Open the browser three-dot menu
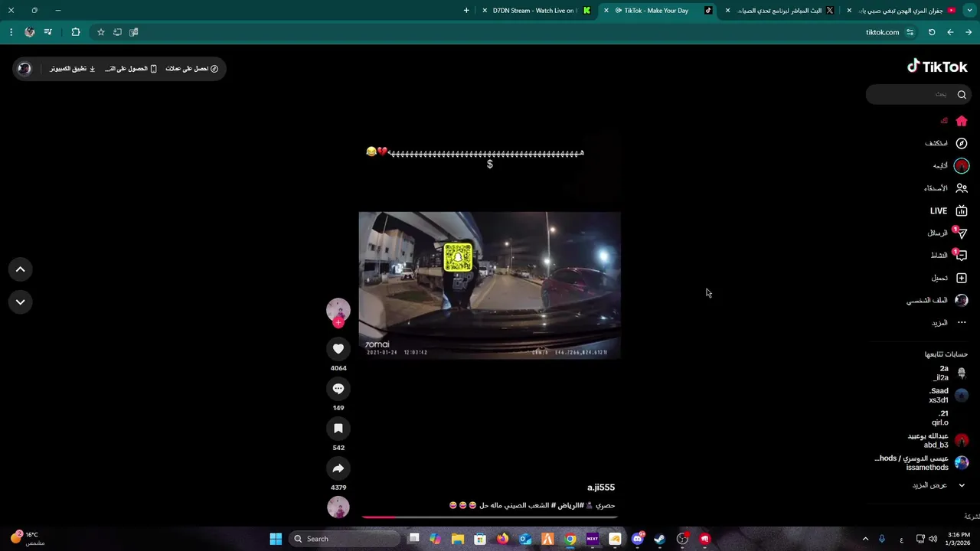980x551 pixels. coord(11,32)
